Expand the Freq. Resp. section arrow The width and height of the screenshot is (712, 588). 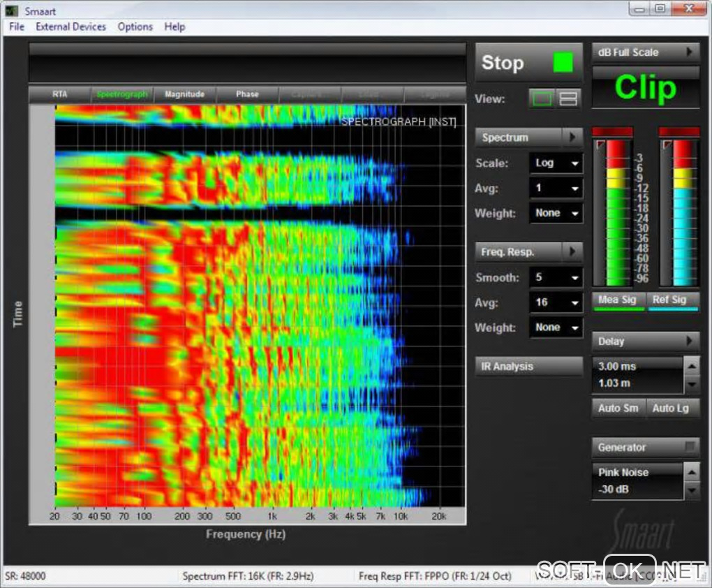coord(572,251)
